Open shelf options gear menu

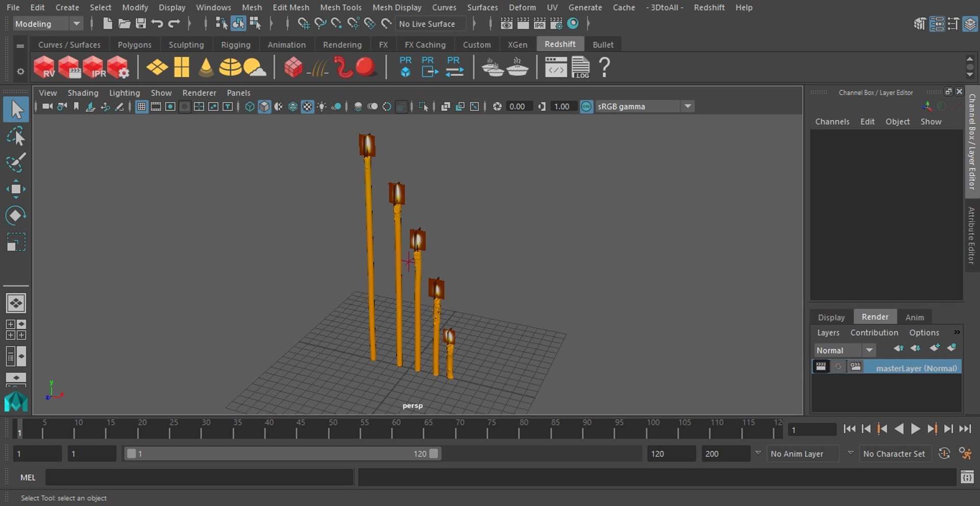(x=20, y=71)
